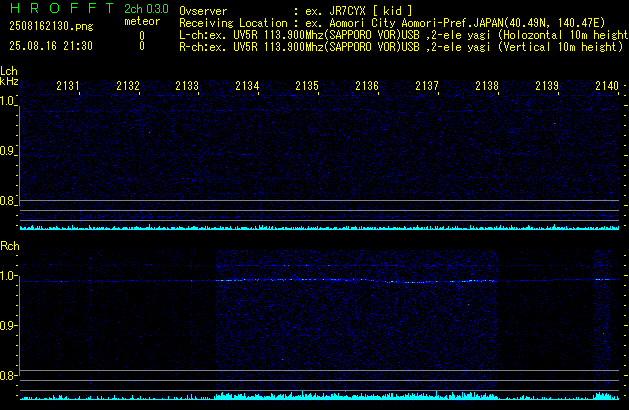
Task: Click the 0.8 frequency label on Rch axis
Action: tap(7, 376)
